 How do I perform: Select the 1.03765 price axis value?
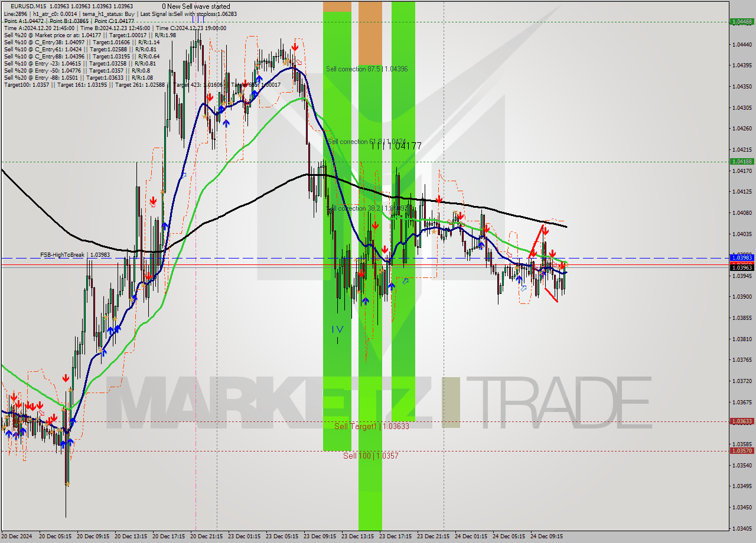tap(742, 359)
